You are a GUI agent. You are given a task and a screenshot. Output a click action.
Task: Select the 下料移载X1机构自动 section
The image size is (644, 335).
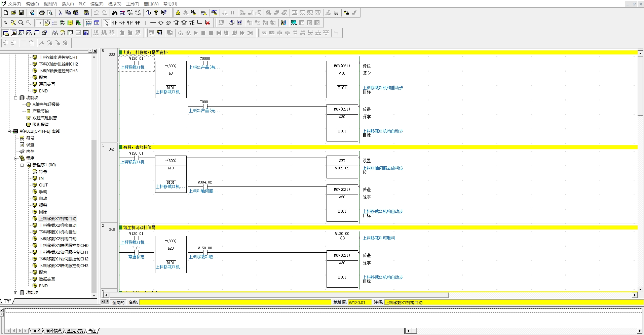[58, 232]
